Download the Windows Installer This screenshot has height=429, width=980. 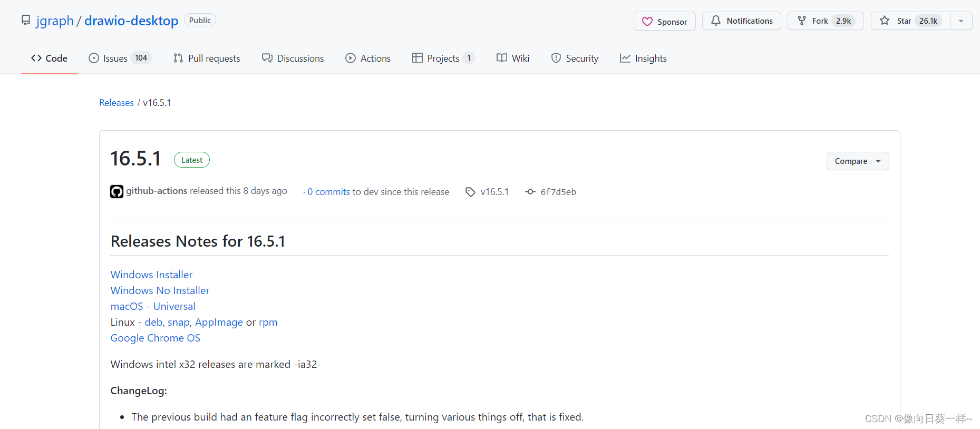coord(151,275)
